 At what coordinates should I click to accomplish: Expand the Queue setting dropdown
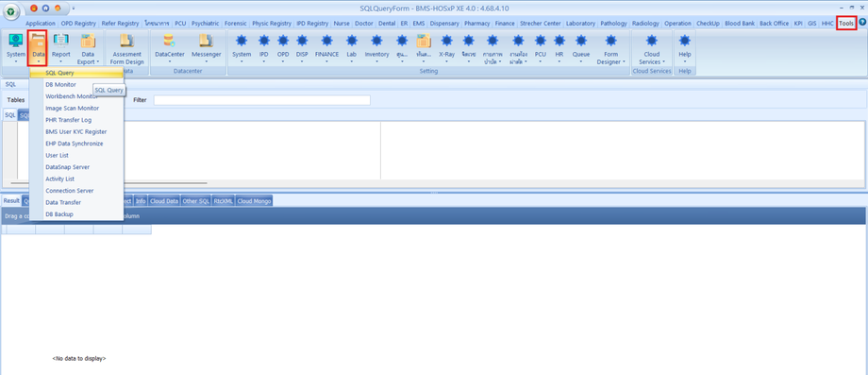tap(580, 61)
